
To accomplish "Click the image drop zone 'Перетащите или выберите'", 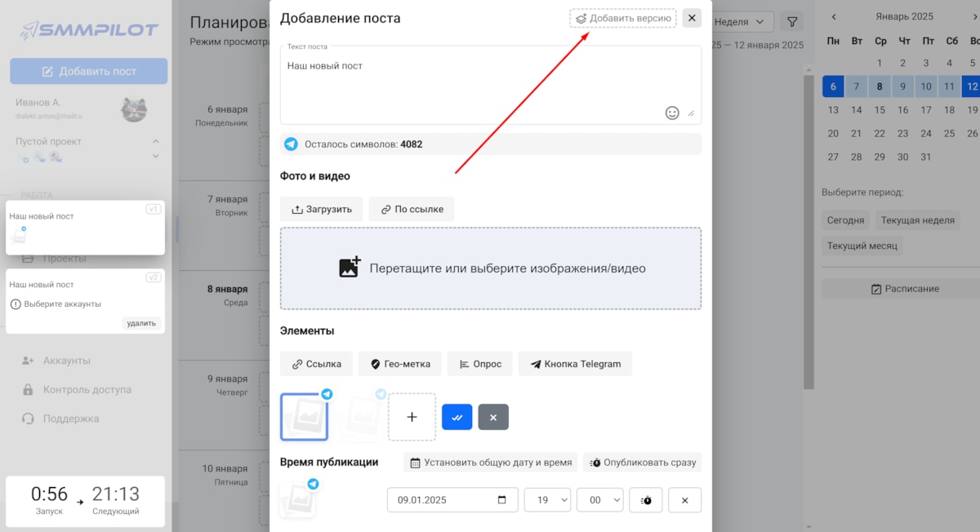I will [x=490, y=268].
